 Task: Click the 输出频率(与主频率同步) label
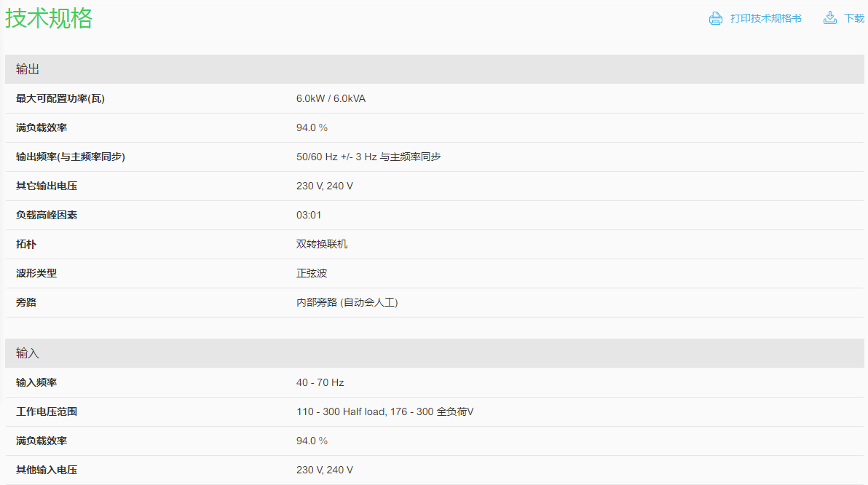70,157
